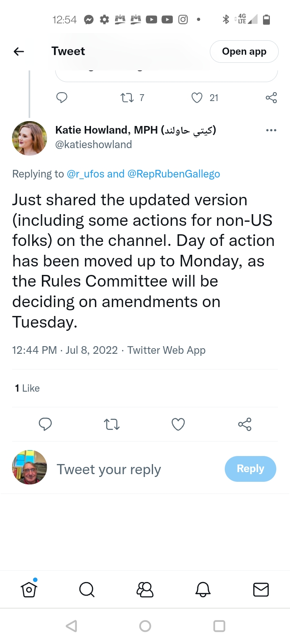Click the comment icon under Katie's tweet
Image resolution: width=290 pixels, height=644 pixels.
tap(45, 424)
